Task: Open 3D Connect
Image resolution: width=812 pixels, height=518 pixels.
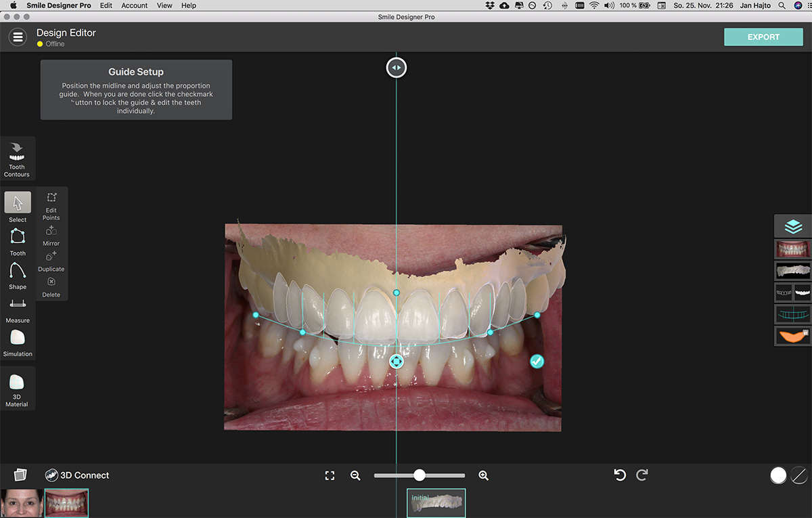Action: (x=77, y=475)
